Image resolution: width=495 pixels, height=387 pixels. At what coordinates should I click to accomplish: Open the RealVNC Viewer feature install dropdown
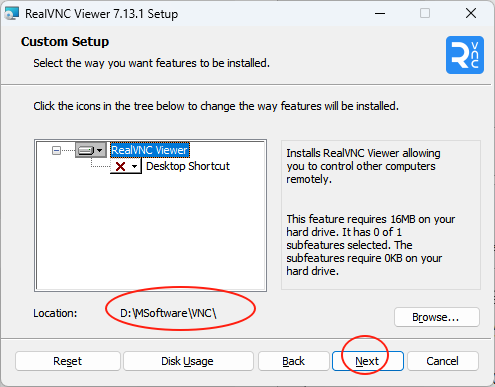91,150
